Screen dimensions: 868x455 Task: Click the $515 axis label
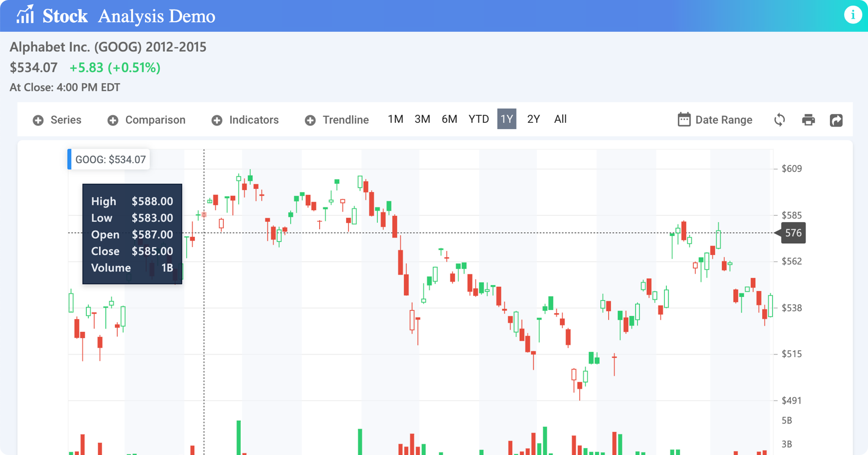coord(792,354)
